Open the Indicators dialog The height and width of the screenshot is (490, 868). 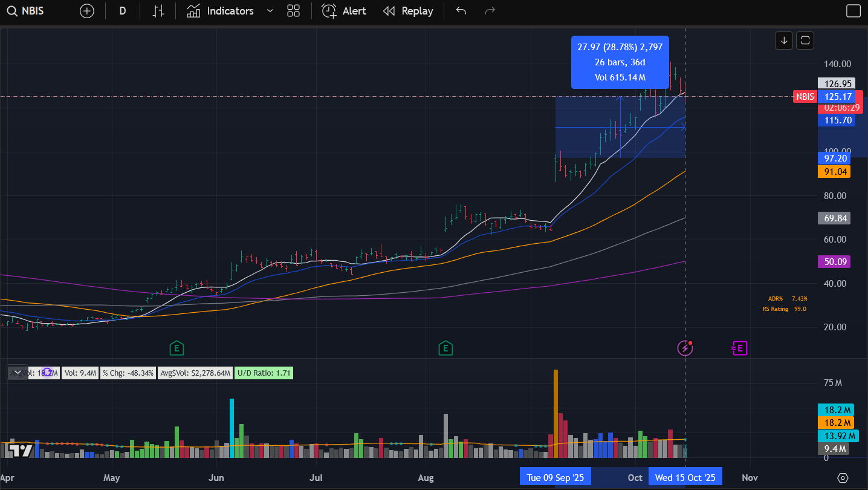(x=220, y=11)
